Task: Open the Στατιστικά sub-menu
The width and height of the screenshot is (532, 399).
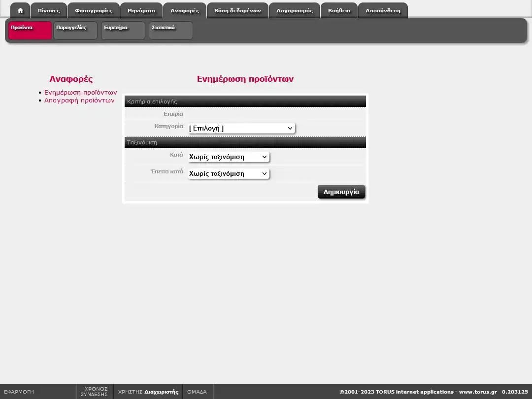Action: tap(170, 31)
